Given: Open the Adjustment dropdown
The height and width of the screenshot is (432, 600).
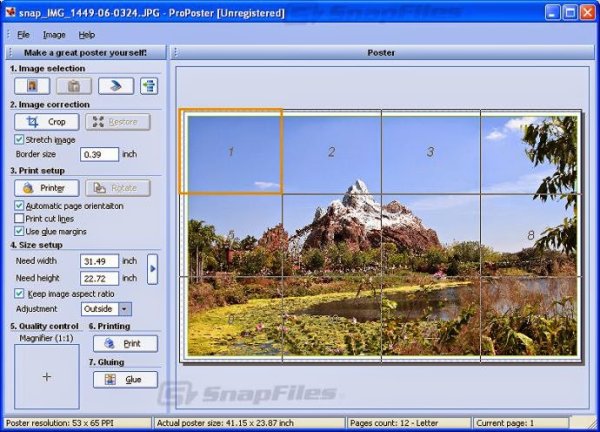Looking at the screenshot, I should pyautogui.click(x=124, y=309).
